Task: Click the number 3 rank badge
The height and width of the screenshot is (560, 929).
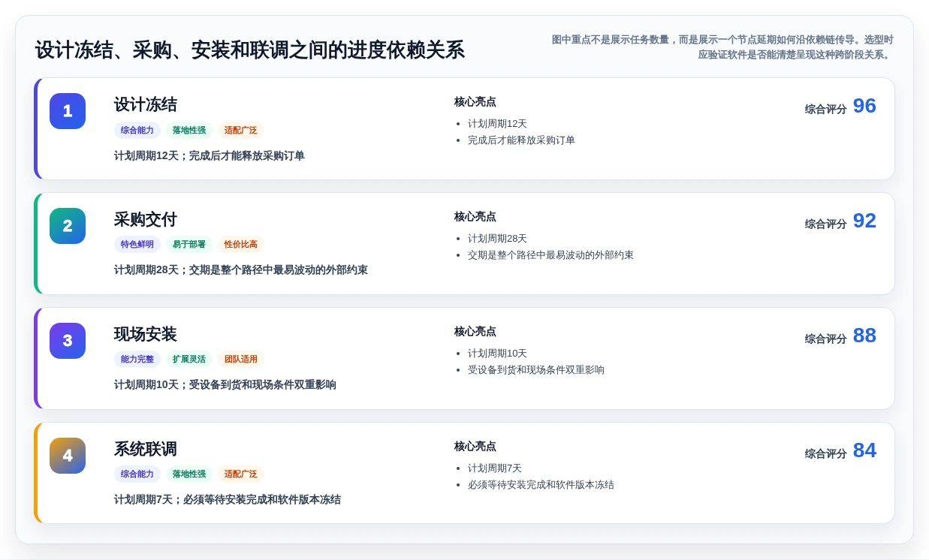Action: [68, 341]
